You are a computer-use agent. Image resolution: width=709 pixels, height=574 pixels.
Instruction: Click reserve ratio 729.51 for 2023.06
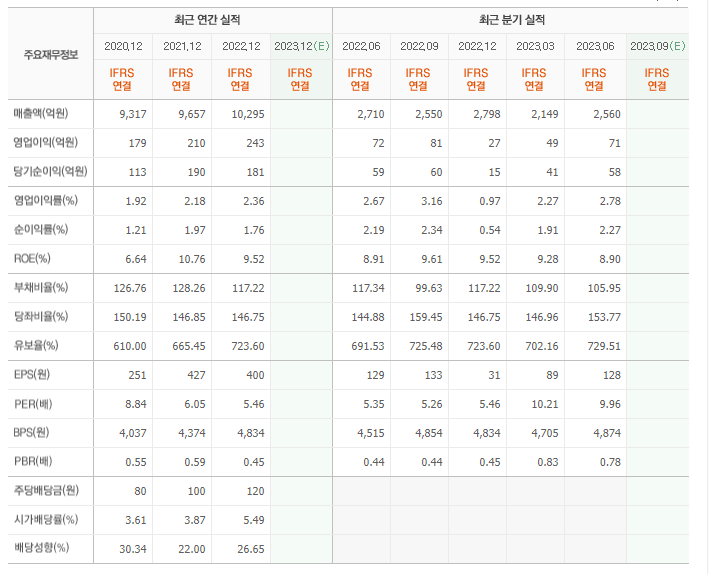604,346
